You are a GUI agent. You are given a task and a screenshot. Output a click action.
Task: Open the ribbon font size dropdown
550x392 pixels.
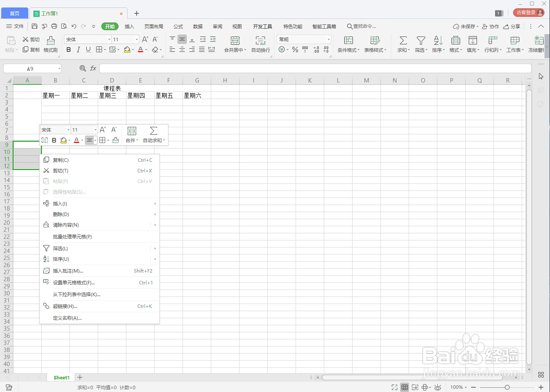(137, 40)
